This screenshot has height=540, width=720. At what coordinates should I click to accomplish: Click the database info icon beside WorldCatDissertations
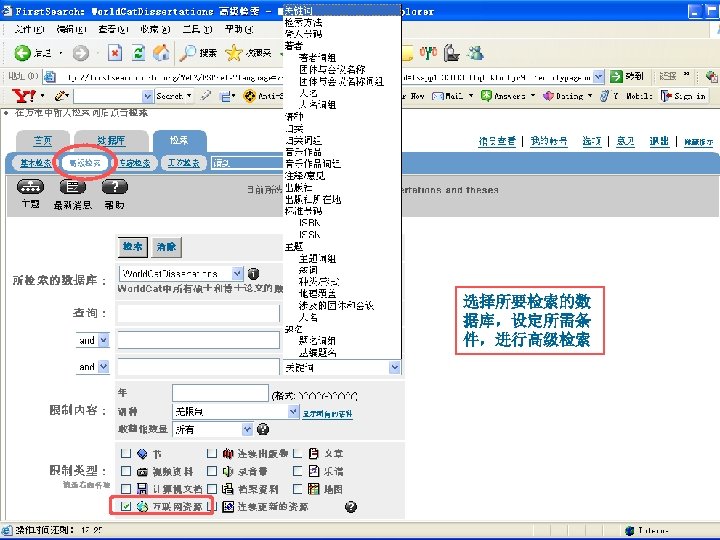pyautogui.click(x=253, y=274)
